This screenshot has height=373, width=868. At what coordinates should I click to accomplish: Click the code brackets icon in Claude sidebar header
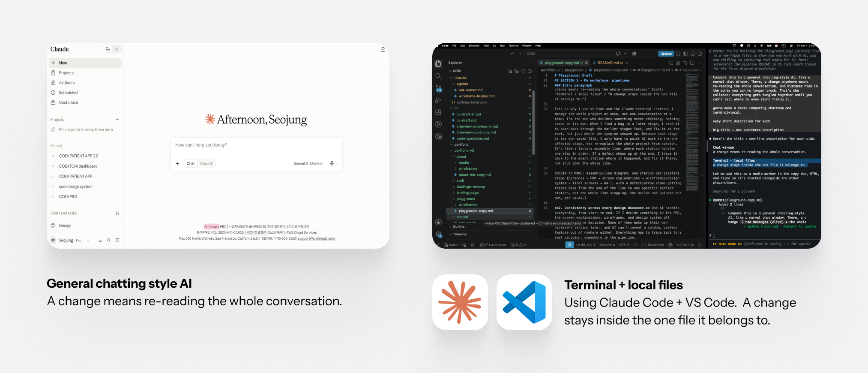coord(117,49)
